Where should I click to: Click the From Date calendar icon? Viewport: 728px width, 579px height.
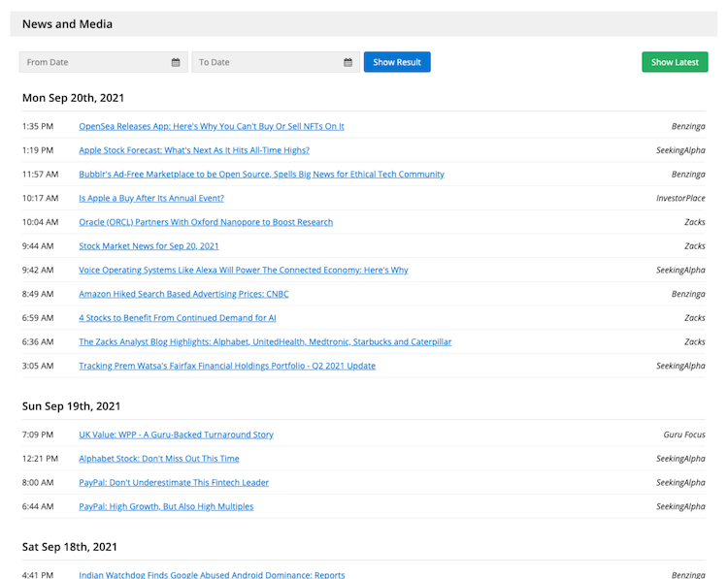176,62
